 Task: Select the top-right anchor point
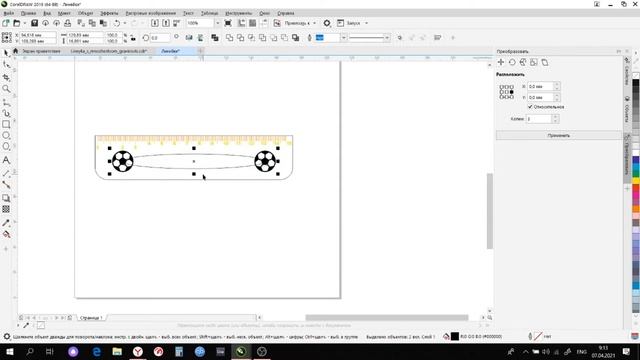point(512,87)
